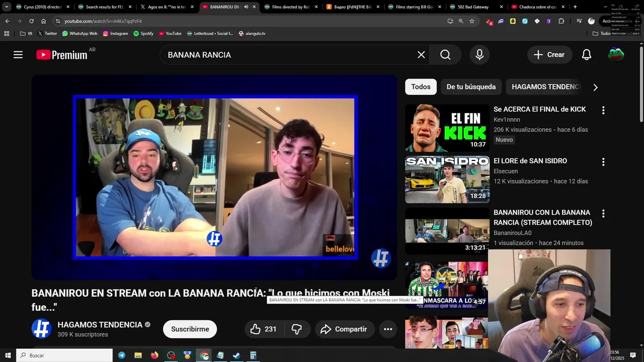644x362 pixels.
Task: Open the BananirouLA0 channel name
Action: tap(512, 233)
